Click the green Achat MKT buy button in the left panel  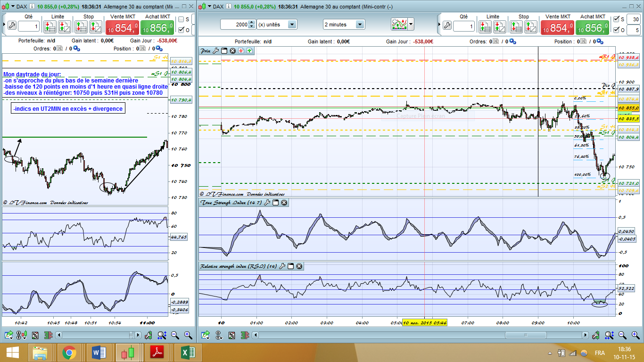point(157,27)
